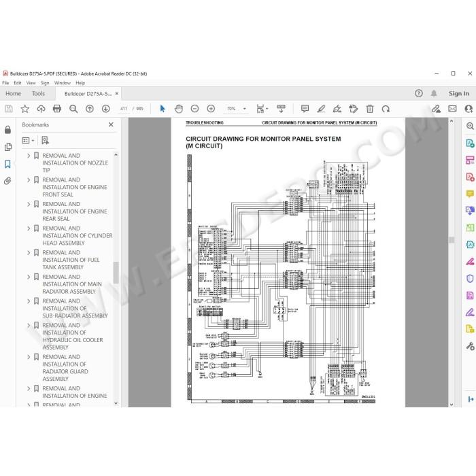
Task: Expand the Cylinder Head Assembly bookmark
Action: [x=29, y=228]
